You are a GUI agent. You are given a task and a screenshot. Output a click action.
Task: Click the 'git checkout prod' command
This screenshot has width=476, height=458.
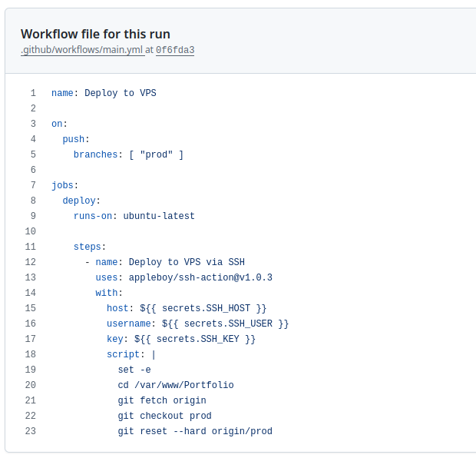tap(164, 416)
